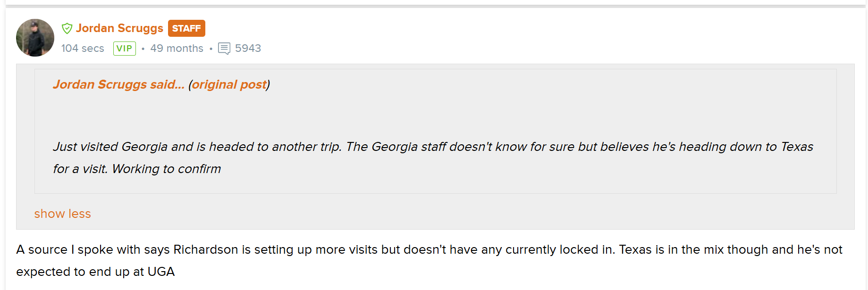Click Jordan Scruggs' profile avatar photo
The width and height of the screenshot is (868, 290).
point(35,38)
